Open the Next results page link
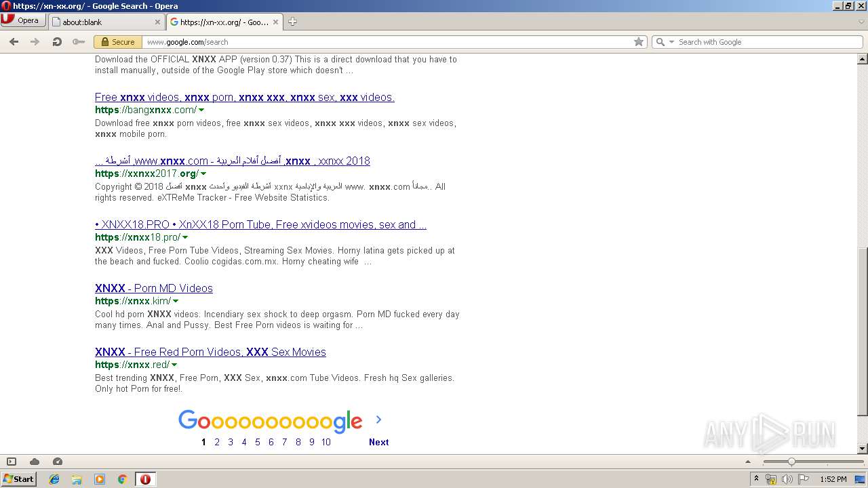Viewport: 868px width, 488px height. tap(379, 442)
